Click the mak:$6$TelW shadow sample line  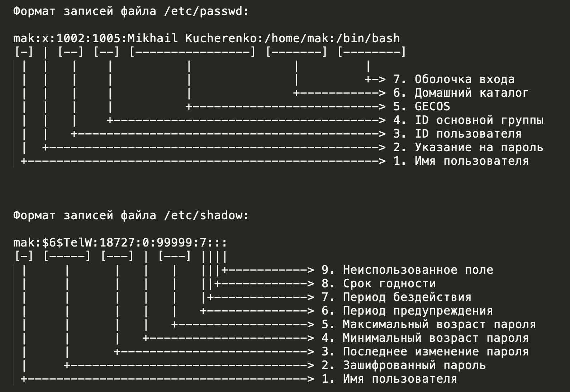pos(120,243)
